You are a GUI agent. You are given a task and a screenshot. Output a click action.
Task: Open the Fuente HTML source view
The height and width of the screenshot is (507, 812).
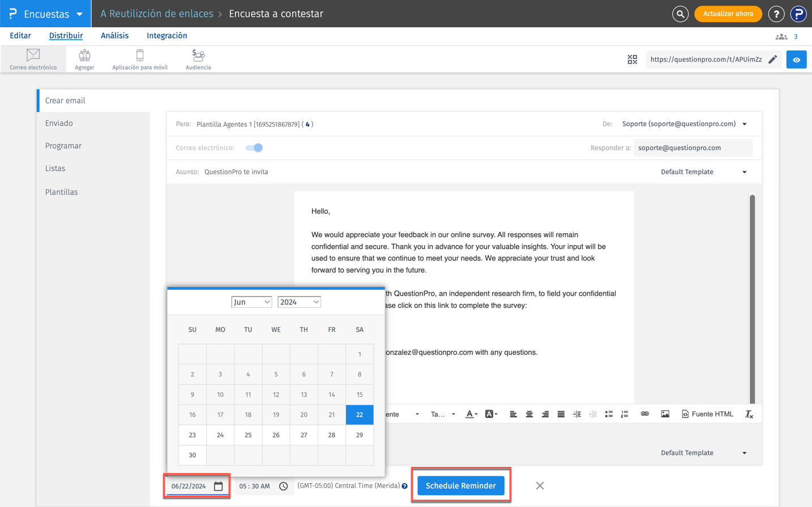(x=707, y=414)
